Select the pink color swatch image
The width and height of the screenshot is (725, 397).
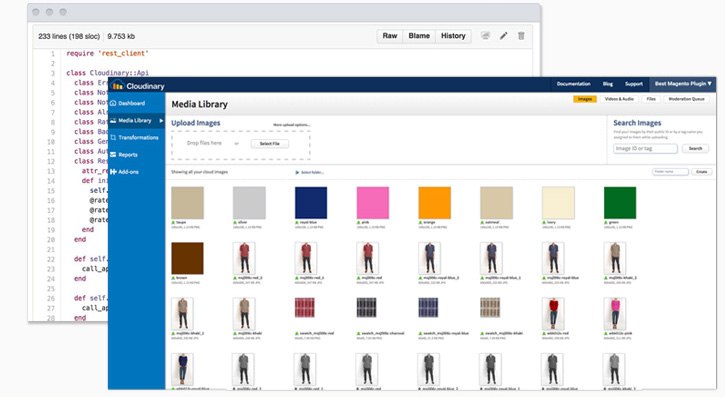[x=373, y=203]
